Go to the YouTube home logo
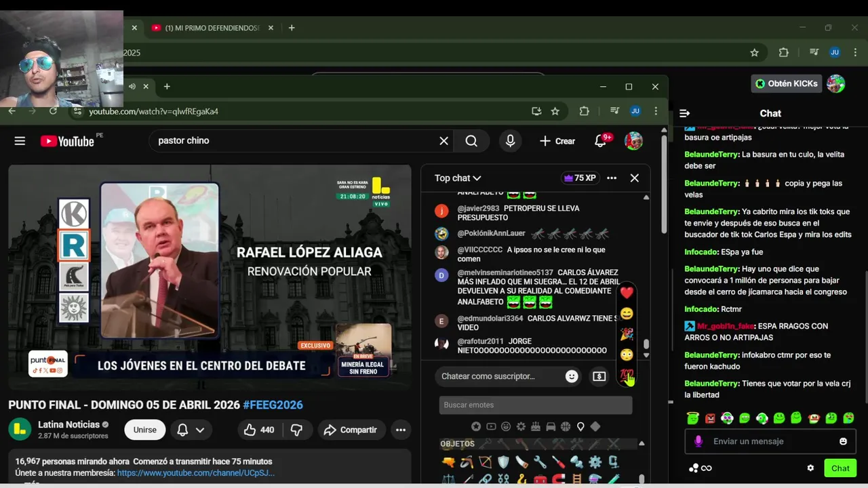Screen dimensions: 868x488 (67, 141)
